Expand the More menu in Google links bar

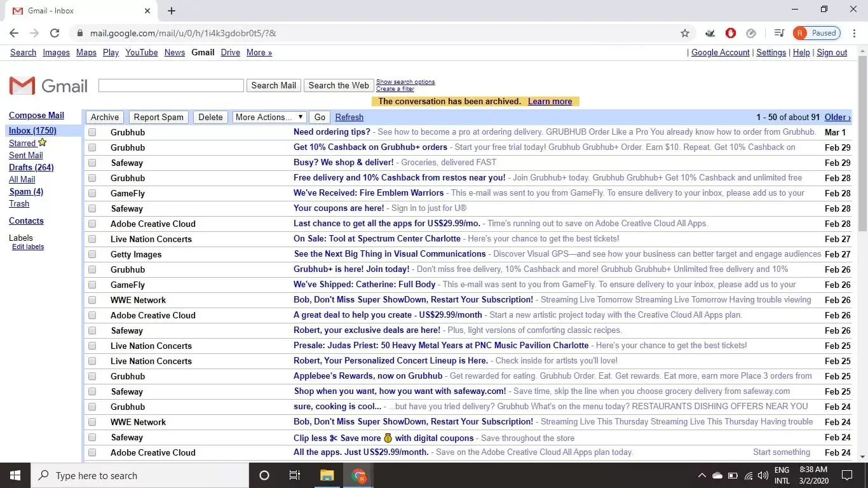click(x=259, y=52)
